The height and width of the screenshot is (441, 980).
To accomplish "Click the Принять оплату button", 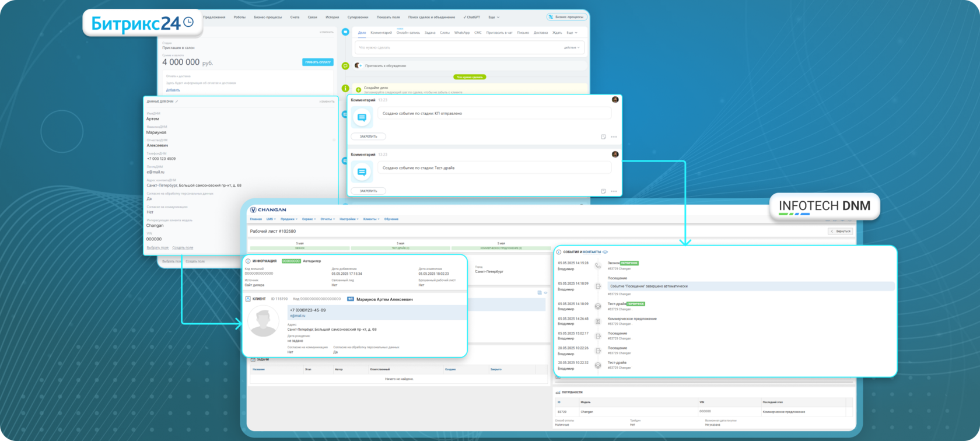I will point(318,62).
